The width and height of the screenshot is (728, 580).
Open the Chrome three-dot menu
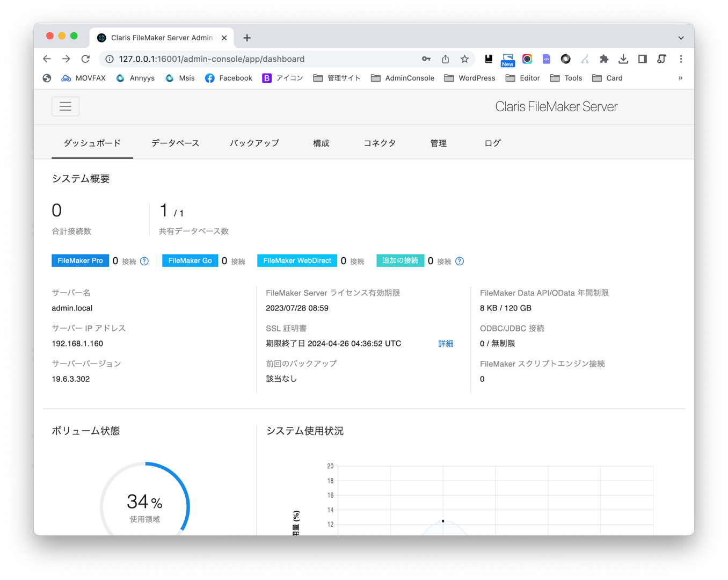(681, 59)
